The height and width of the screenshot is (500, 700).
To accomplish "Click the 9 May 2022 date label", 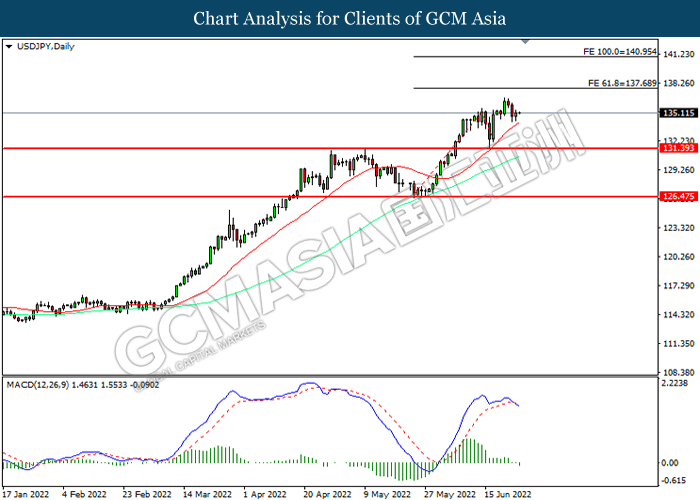I will [387, 494].
